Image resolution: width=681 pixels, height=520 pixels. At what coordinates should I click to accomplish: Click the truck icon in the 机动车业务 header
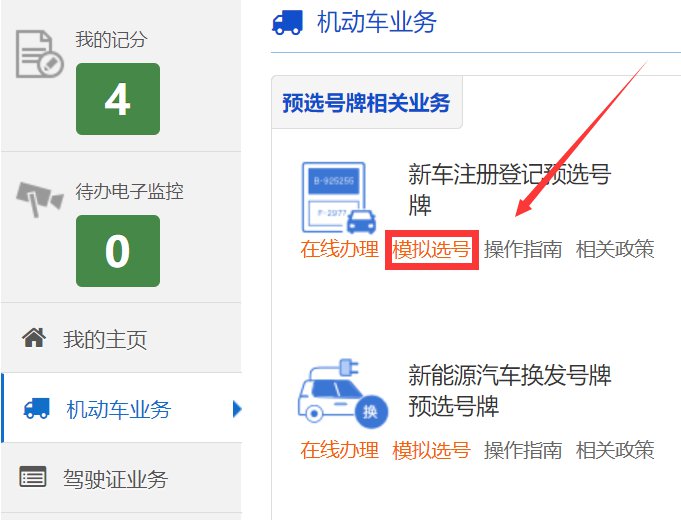tap(287, 23)
